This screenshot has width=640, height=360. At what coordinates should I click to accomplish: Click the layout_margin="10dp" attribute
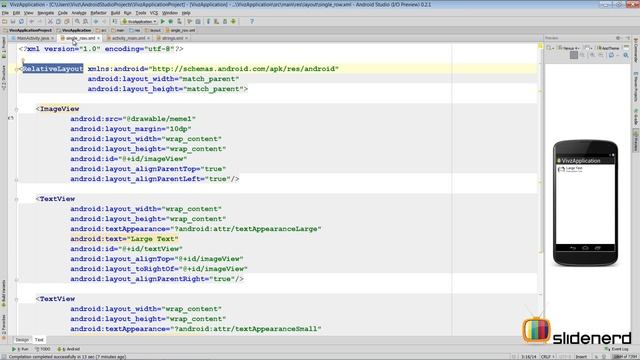pos(131,129)
